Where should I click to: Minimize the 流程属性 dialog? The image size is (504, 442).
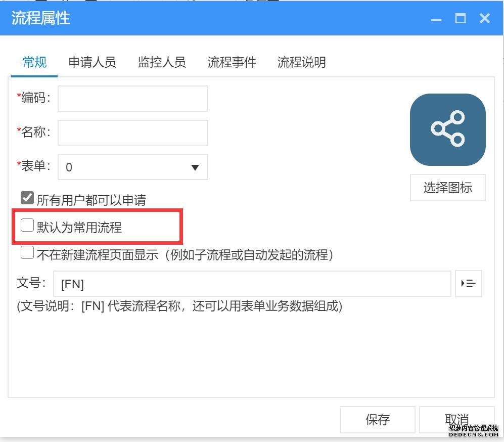coord(436,19)
